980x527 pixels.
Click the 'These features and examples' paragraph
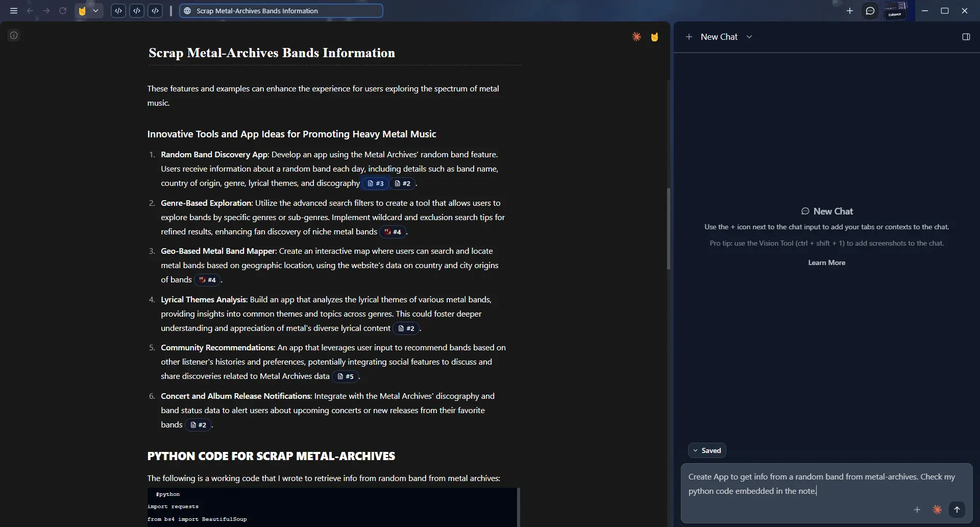(x=323, y=95)
